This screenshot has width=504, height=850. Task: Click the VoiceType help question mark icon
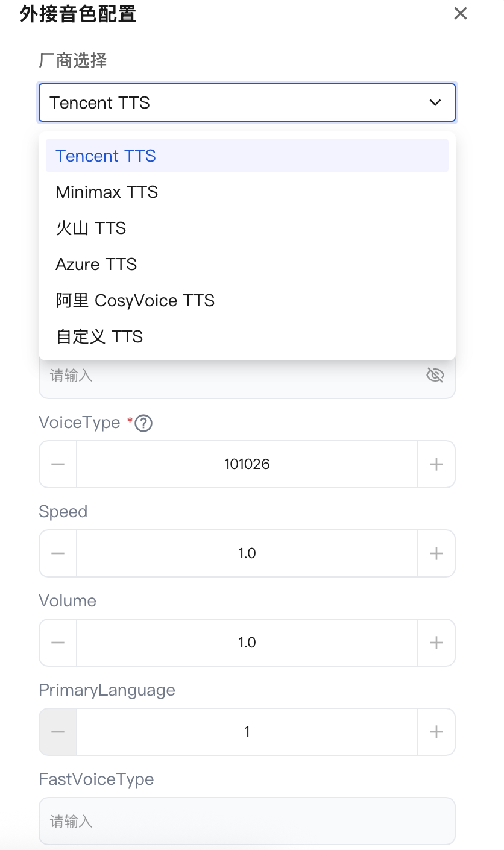pos(143,423)
